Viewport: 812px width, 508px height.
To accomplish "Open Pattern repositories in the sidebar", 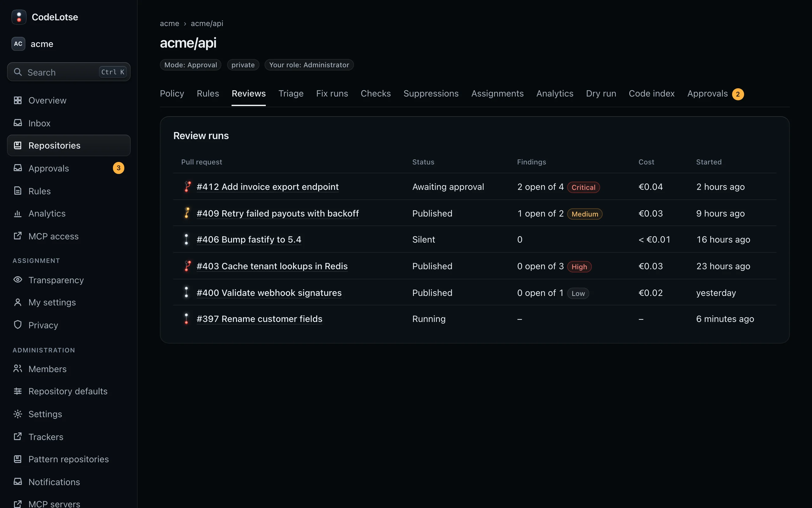I will pos(69,459).
